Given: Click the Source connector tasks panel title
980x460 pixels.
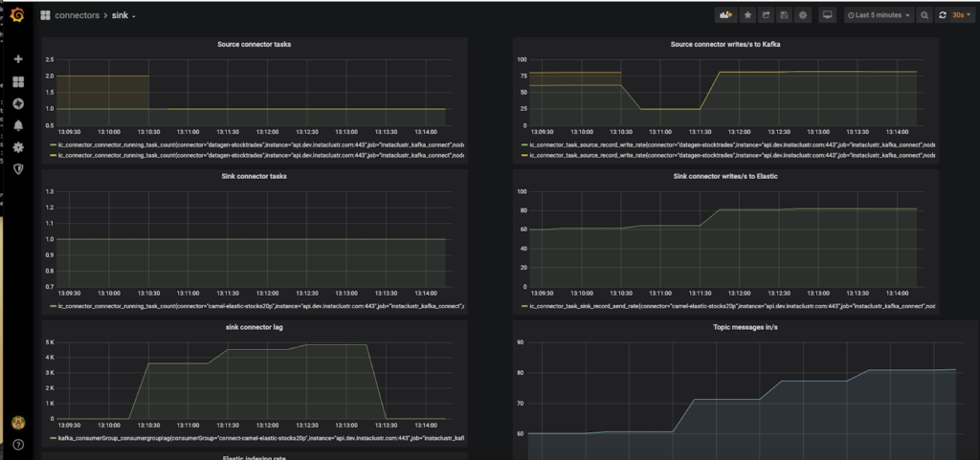Looking at the screenshot, I should (254, 44).
